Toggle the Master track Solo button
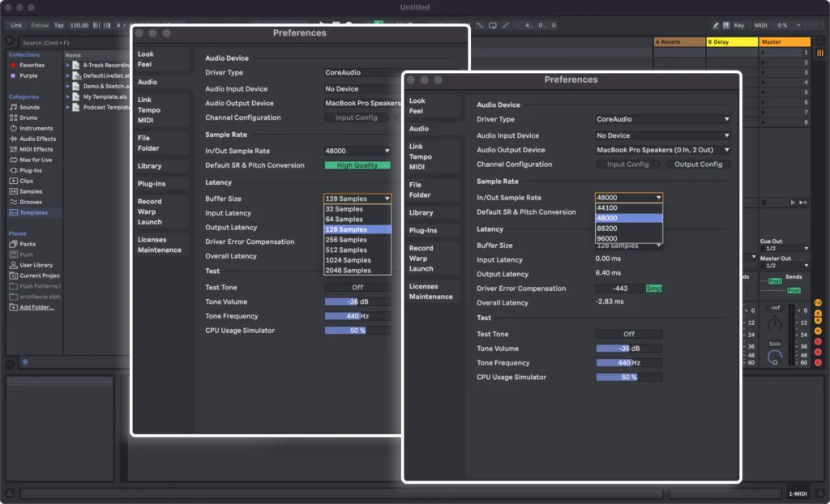The image size is (830, 504). point(774,344)
